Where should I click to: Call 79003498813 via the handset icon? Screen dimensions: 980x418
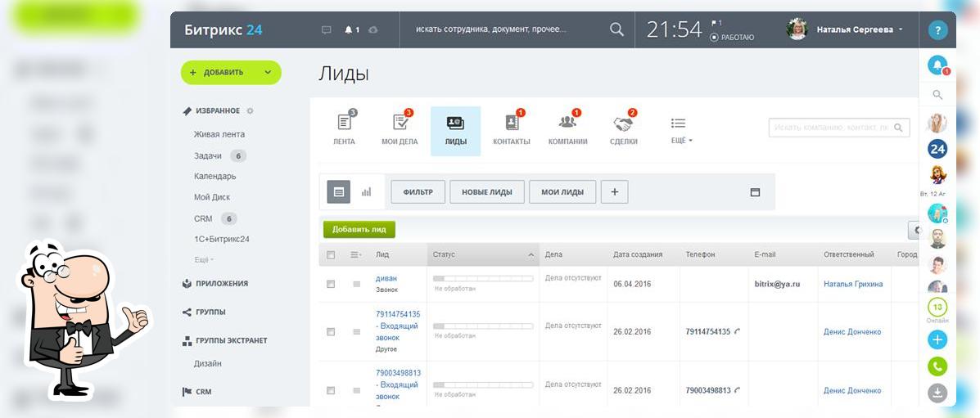(738, 390)
